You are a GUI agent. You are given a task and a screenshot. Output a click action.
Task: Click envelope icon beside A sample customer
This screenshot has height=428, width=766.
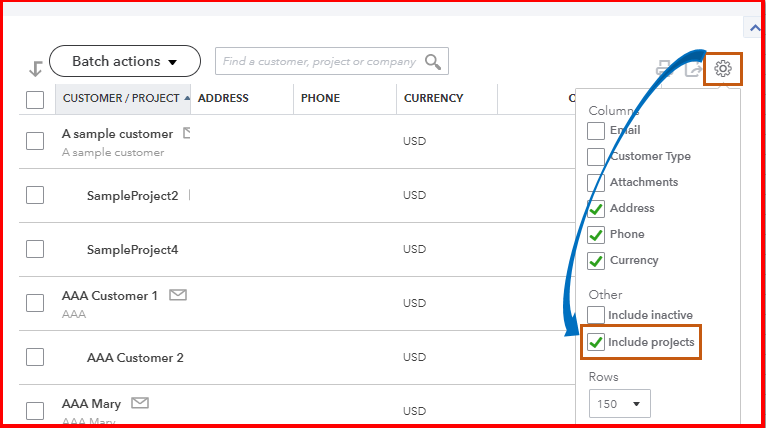click(187, 133)
